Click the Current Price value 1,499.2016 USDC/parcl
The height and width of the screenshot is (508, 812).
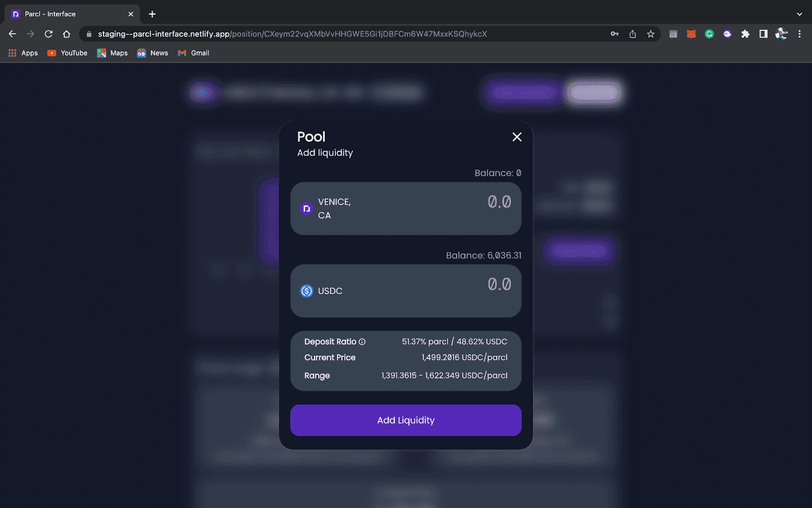pyautogui.click(x=464, y=358)
